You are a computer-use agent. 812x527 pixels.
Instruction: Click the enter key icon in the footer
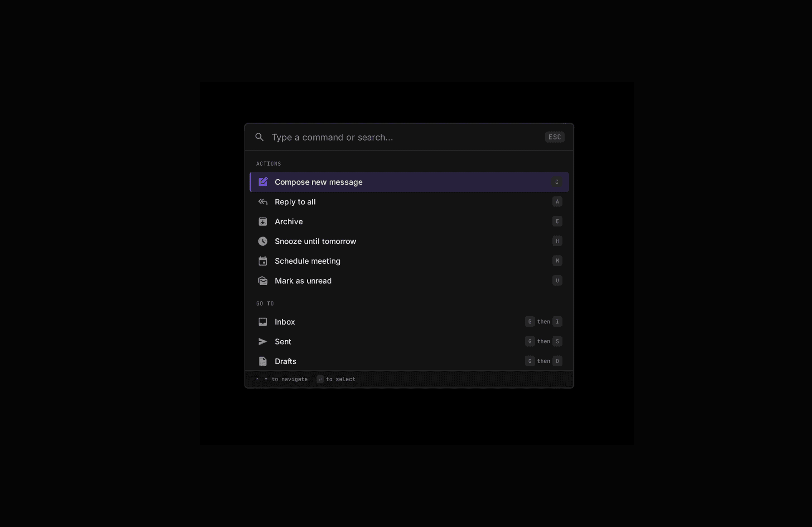coord(320,379)
